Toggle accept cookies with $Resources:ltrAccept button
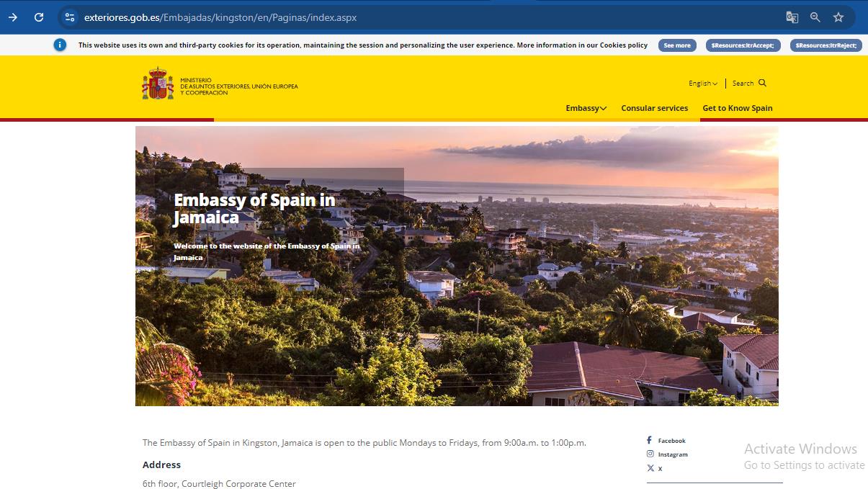This screenshot has height=489, width=868. [x=743, y=45]
